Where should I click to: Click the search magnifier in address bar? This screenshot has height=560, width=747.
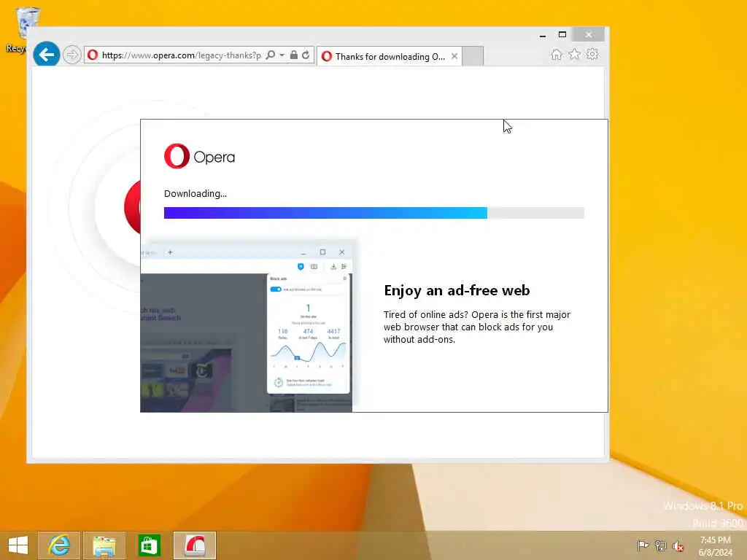click(x=271, y=55)
